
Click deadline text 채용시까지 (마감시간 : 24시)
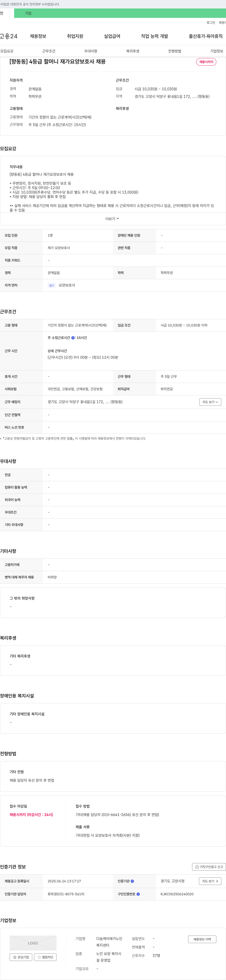[x=31, y=815]
